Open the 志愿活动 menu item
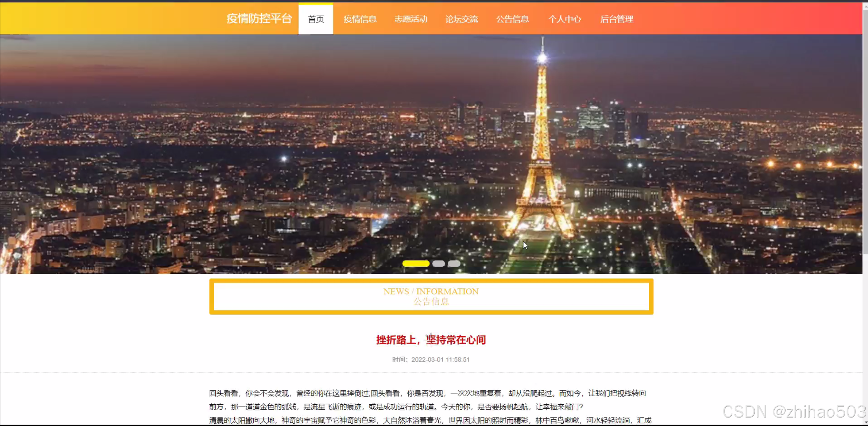Image resolution: width=868 pixels, height=426 pixels. [x=411, y=19]
